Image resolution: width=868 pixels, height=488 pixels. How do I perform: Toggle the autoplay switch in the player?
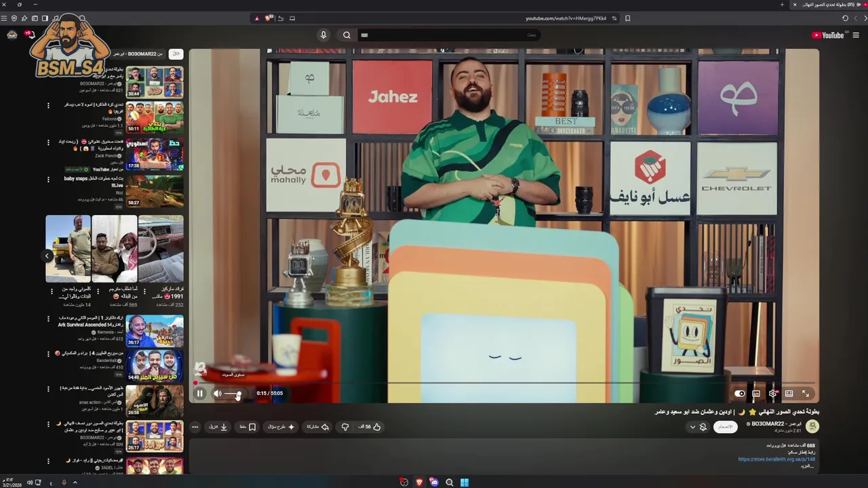tap(740, 393)
